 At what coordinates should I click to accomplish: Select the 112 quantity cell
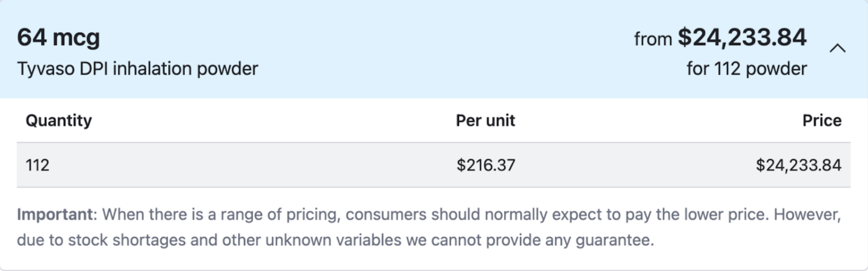[38, 165]
